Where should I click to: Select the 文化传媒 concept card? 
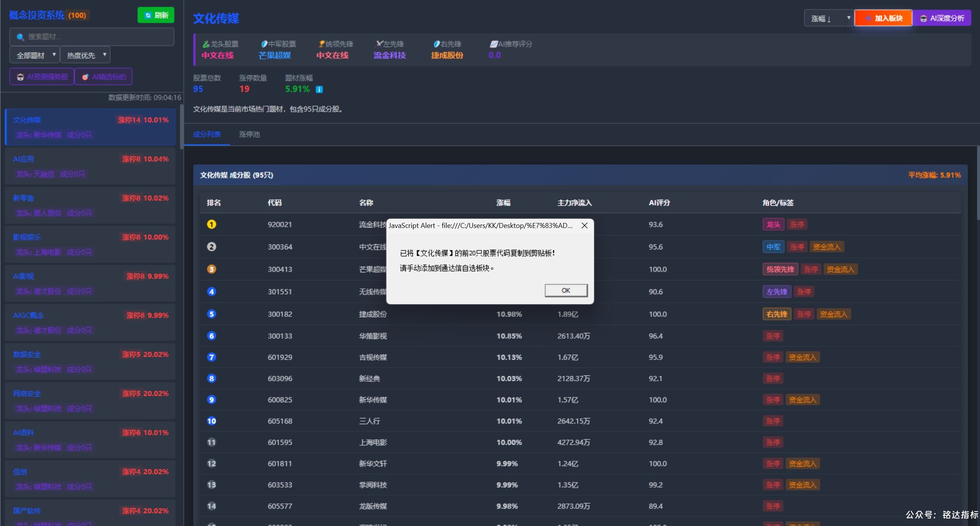[90, 127]
